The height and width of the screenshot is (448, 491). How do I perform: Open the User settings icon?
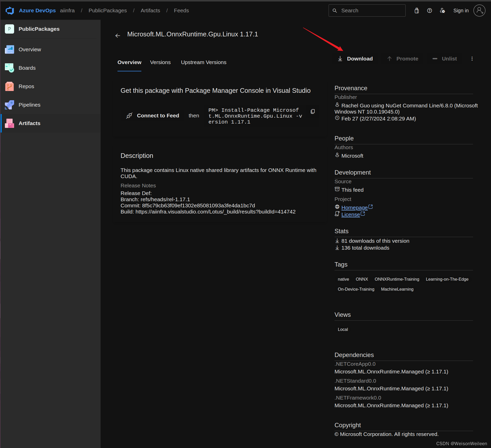[x=442, y=11]
